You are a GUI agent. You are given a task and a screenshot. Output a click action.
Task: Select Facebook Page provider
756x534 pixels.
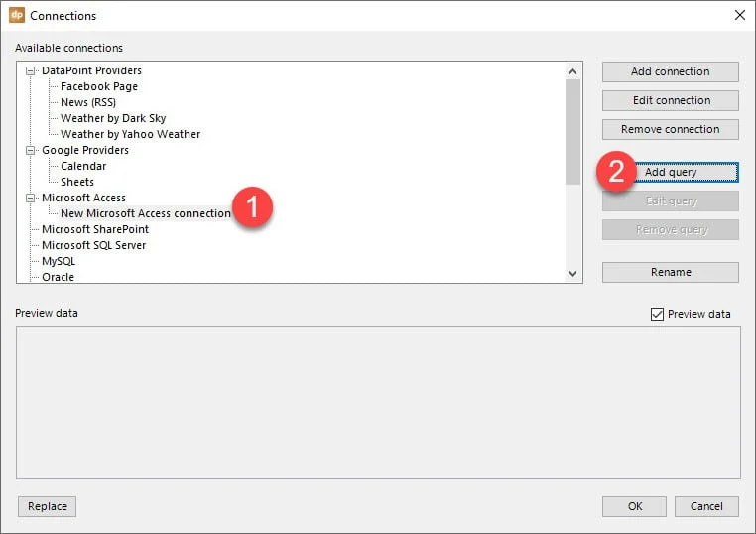click(x=99, y=86)
